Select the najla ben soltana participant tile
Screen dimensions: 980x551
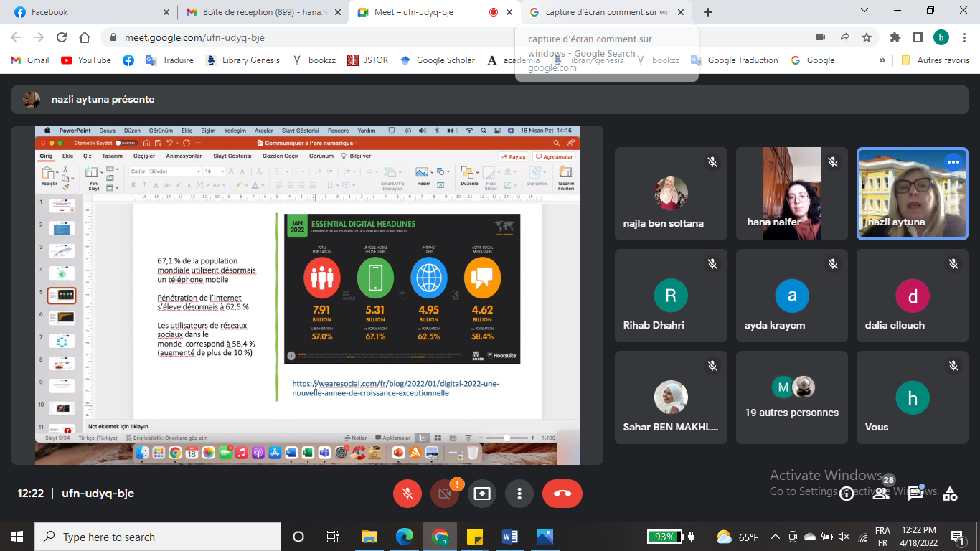pyautogui.click(x=671, y=194)
